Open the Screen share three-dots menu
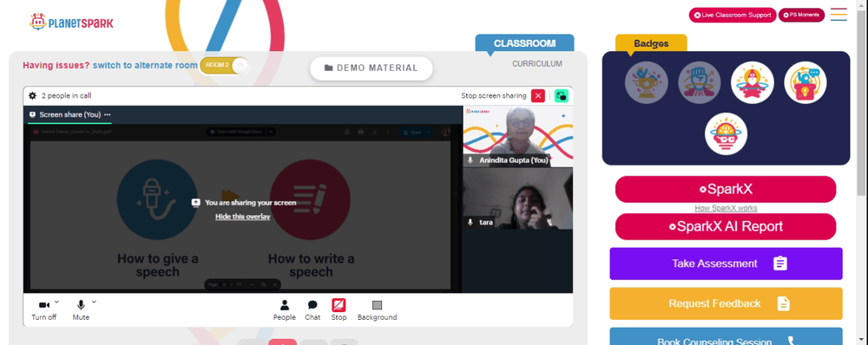The height and width of the screenshot is (345, 868). click(108, 114)
